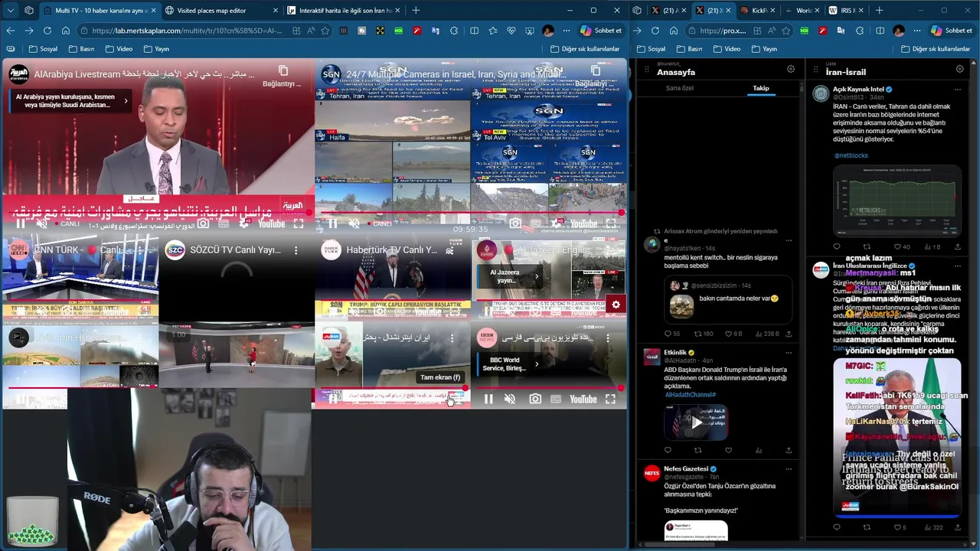Open İran-İsrail column settings gear
The image size is (980, 551).
pyautogui.click(x=959, y=69)
